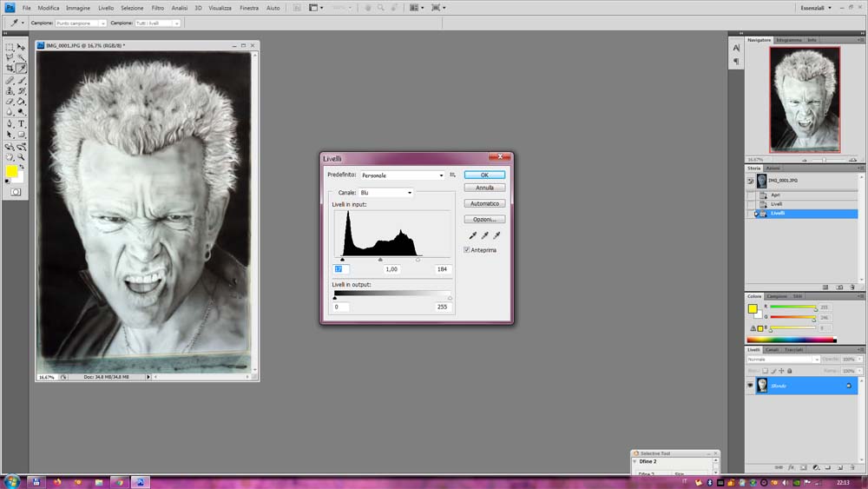Click the R slider in Colore panel

[x=792, y=307]
